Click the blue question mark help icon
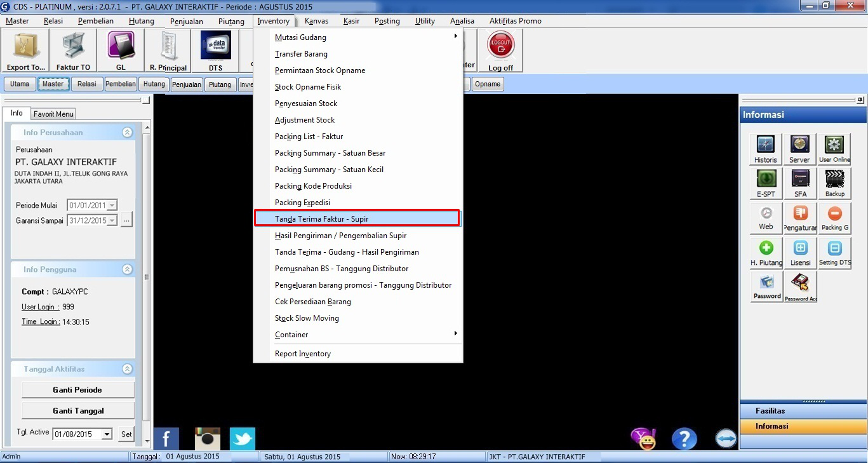This screenshot has width=868, height=463. [684, 439]
